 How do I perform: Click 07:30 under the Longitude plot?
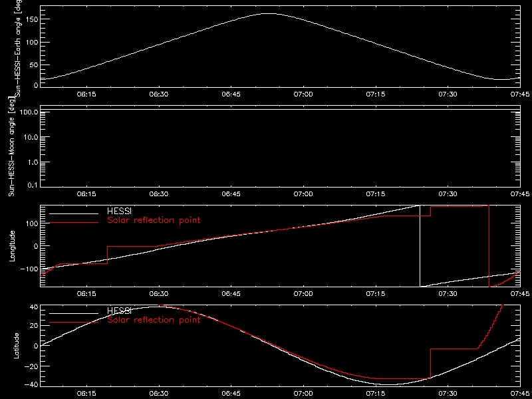[448, 293]
